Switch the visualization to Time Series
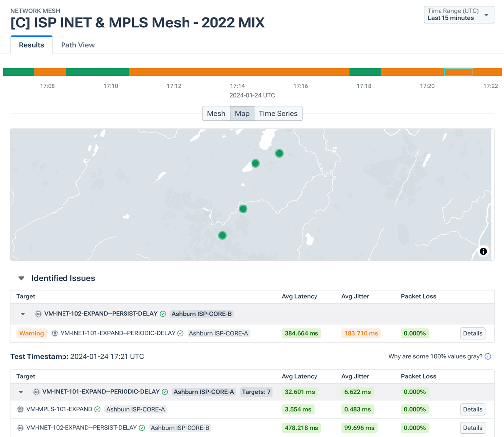Image resolution: width=504 pixels, height=437 pixels. (x=278, y=113)
